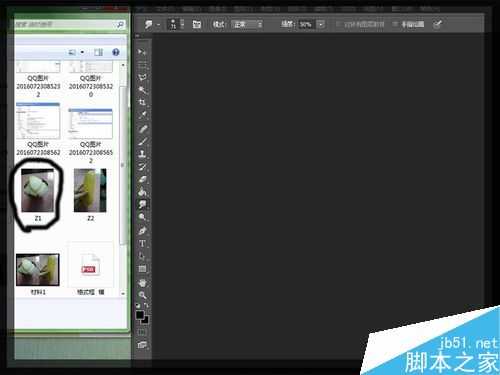Select the Magic Wand tool

click(142, 90)
